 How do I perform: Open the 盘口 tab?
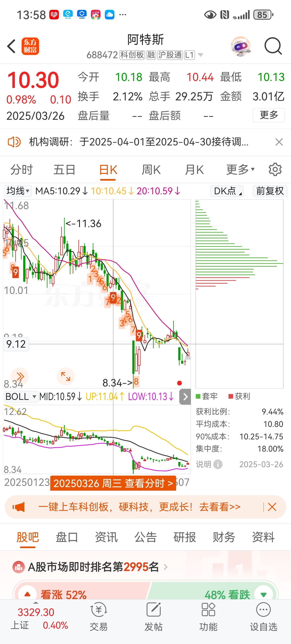pyautogui.click(x=67, y=537)
